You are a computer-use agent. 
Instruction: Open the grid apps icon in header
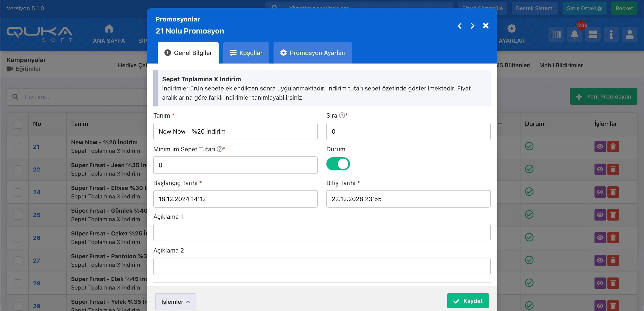[x=593, y=34]
